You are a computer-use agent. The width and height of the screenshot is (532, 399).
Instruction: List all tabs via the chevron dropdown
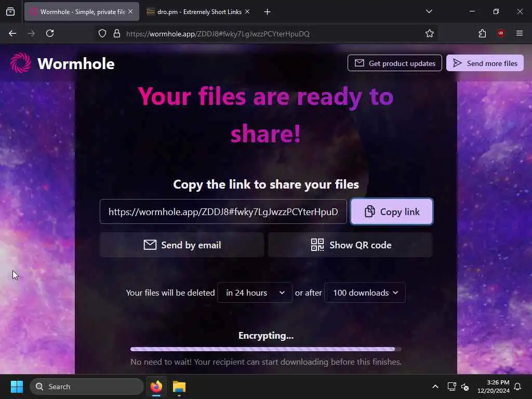(x=429, y=11)
